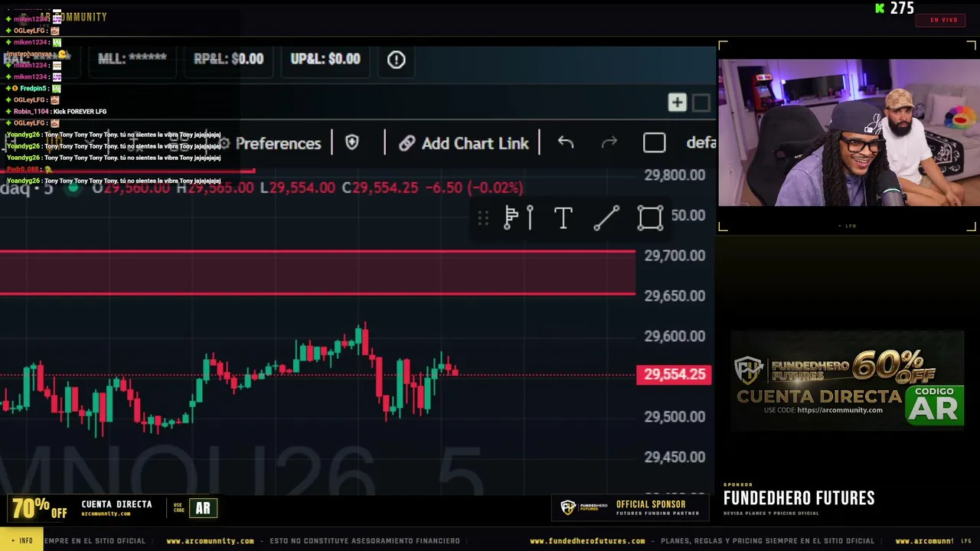980x551 pixels.
Task: Select the Text drawing tool
Action: (x=563, y=218)
